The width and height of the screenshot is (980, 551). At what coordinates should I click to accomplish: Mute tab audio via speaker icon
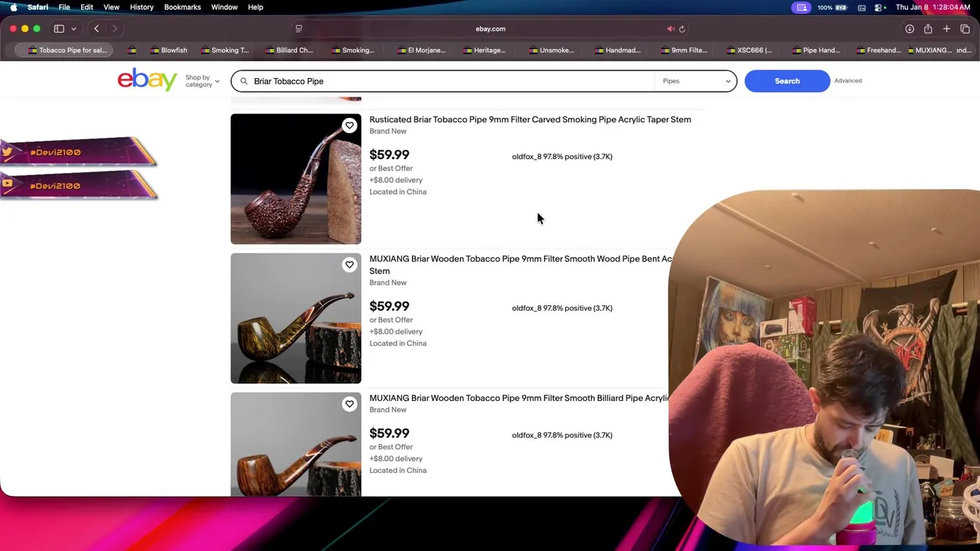(x=671, y=29)
